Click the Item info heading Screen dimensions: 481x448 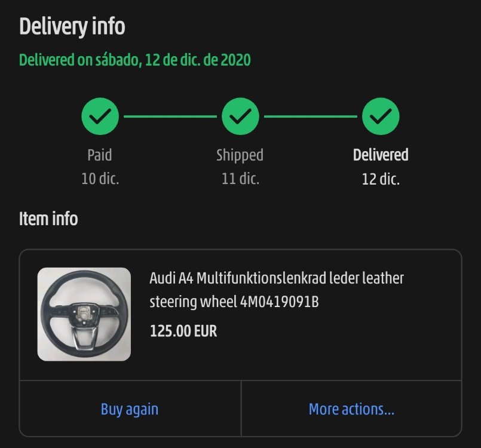click(x=48, y=219)
